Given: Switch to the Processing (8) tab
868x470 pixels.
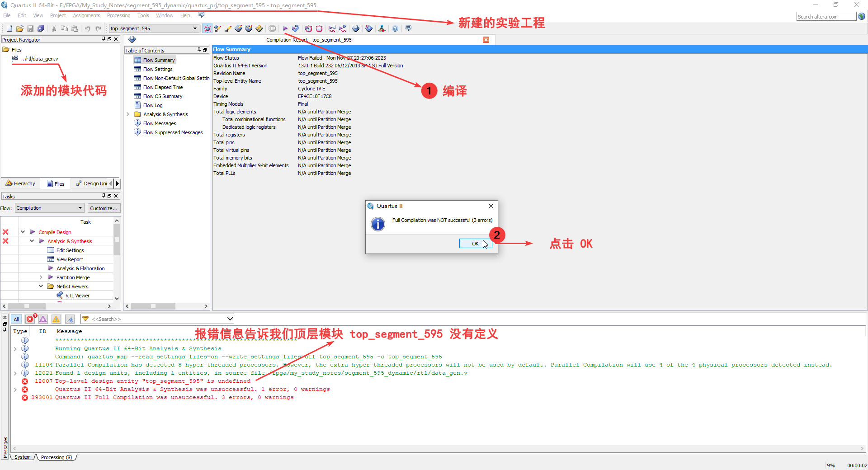Looking at the screenshot, I should click(x=57, y=457).
